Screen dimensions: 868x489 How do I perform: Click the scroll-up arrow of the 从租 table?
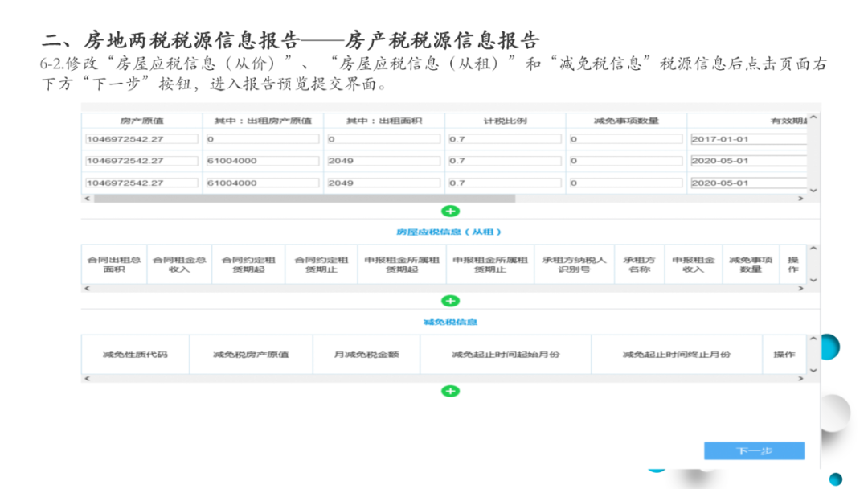(x=813, y=248)
